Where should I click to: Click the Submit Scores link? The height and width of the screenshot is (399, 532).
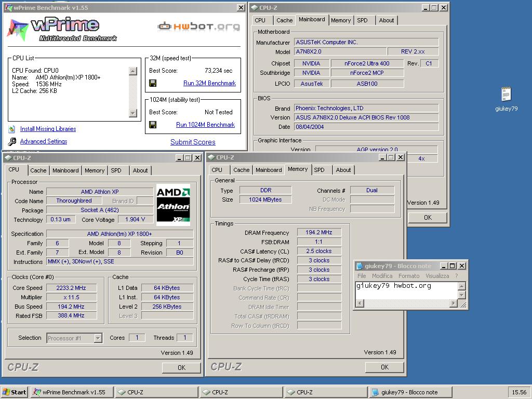(x=193, y=142)
